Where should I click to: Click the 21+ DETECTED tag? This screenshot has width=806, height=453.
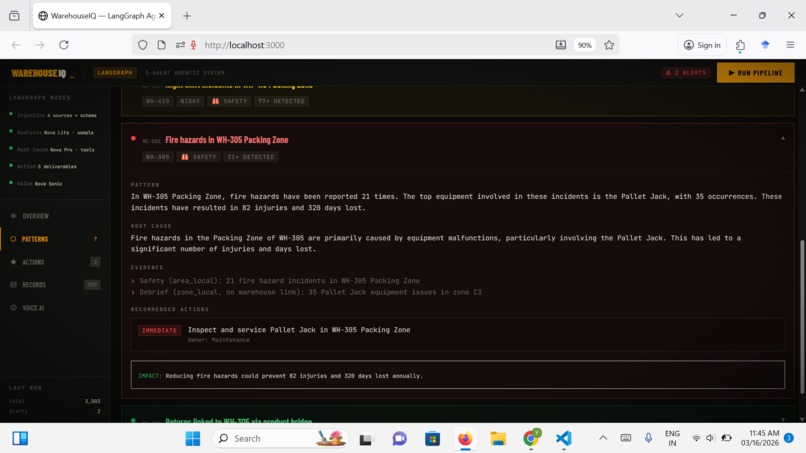coord(251,157)
